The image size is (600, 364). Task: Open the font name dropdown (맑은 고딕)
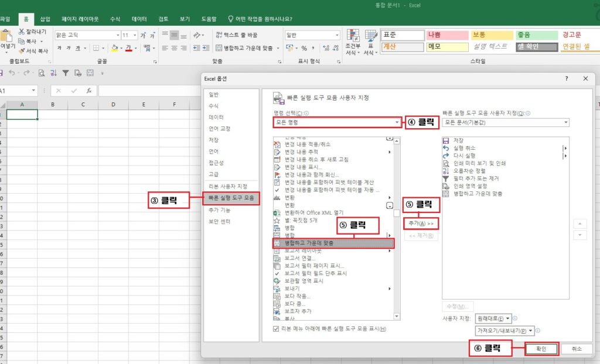pyautogui.click(x=118, y=35)
